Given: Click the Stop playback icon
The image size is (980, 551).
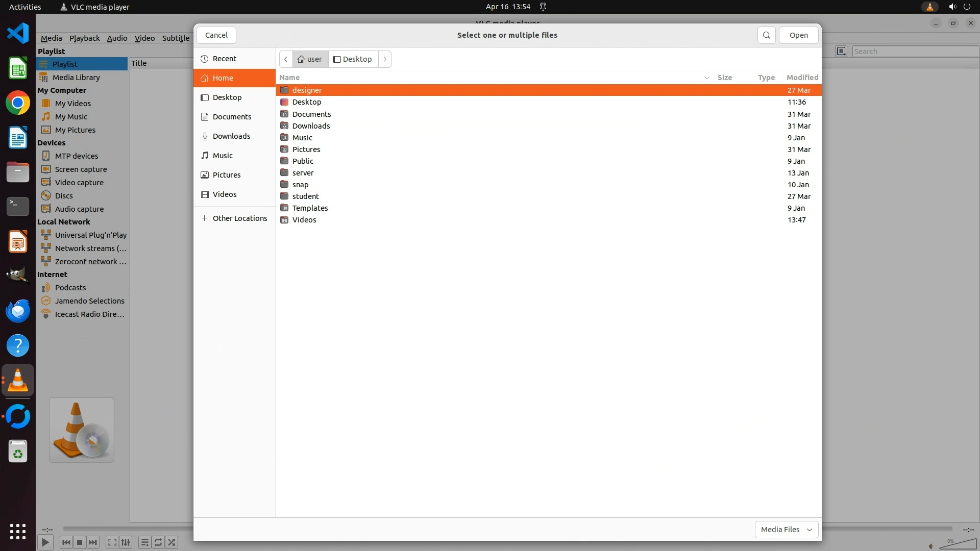Looking at the screenshot, I should click(x=80, y=542).
